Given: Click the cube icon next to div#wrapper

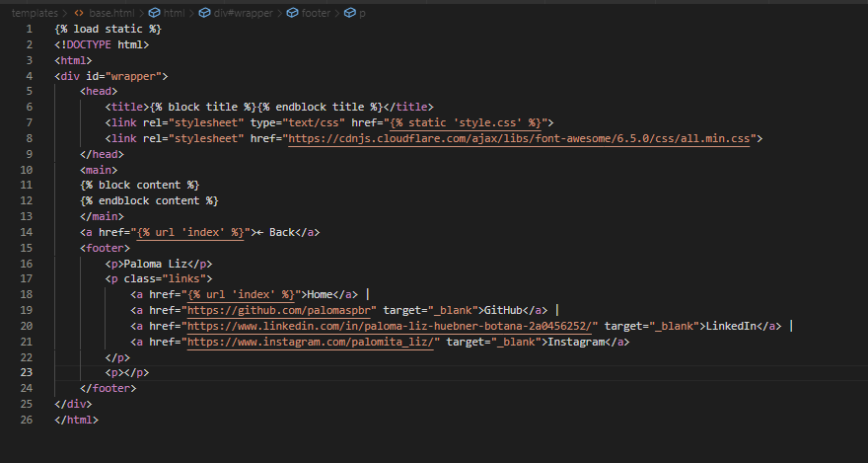Looking at the screenshot, I should 204,13.
